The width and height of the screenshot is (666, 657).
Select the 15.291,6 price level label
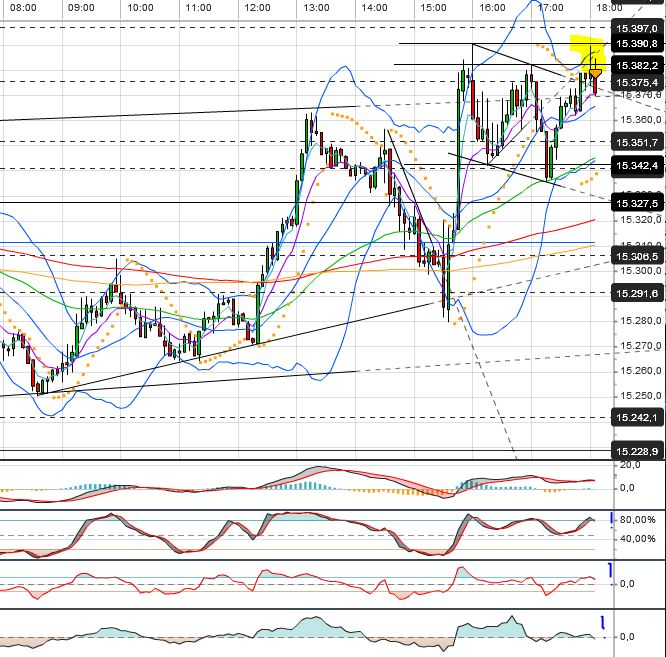coord(637,293)
